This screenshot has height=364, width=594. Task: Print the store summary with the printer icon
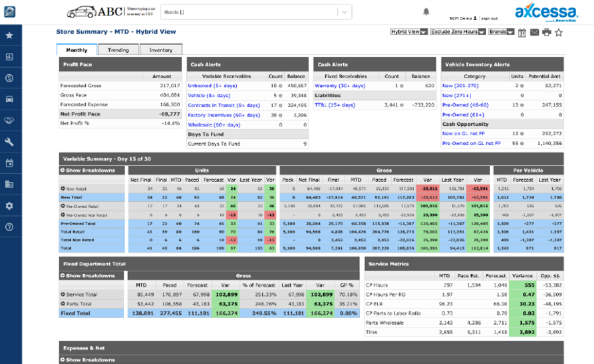[x=546, y=32]
